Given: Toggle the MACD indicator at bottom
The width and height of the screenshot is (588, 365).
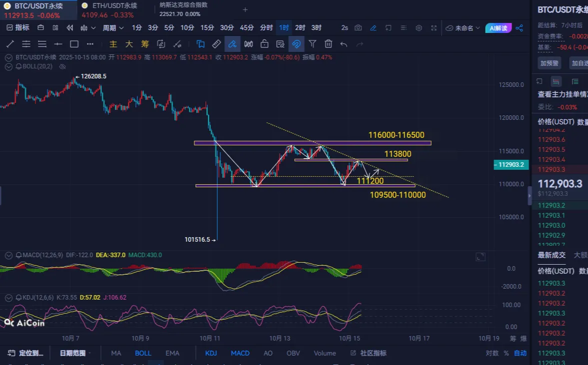Looking at the screenshot, I should [240, 353].
